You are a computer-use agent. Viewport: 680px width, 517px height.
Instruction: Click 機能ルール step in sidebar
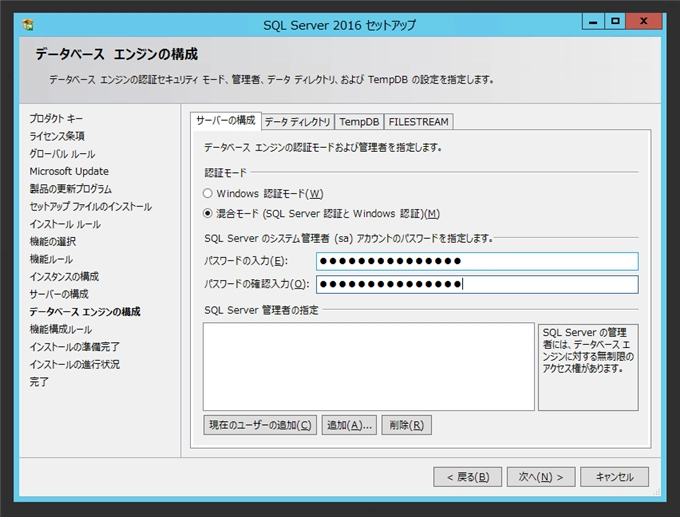pyautogui.click(x=51, y=259)
